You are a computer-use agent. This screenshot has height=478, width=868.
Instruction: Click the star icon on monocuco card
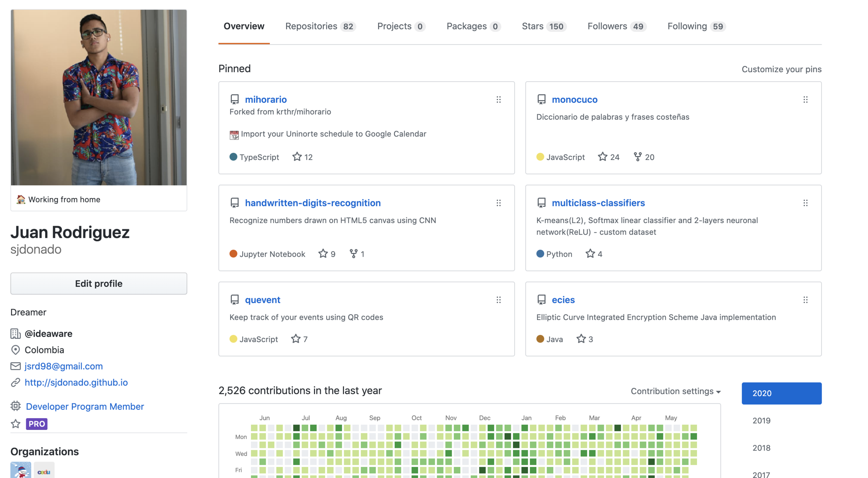603,157
